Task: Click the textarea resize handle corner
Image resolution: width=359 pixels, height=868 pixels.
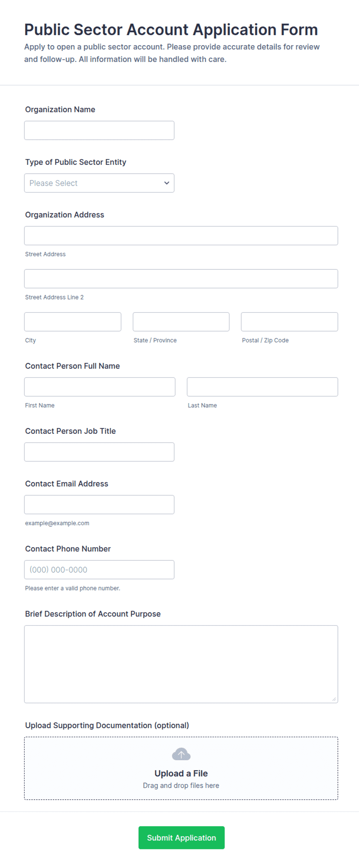Action: coord(334,699)
